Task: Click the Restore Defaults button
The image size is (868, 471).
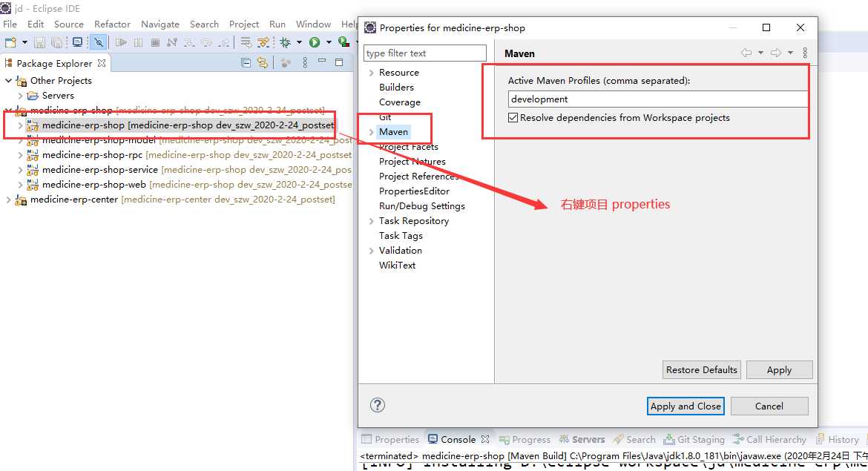Action: [x=701, y=369]
